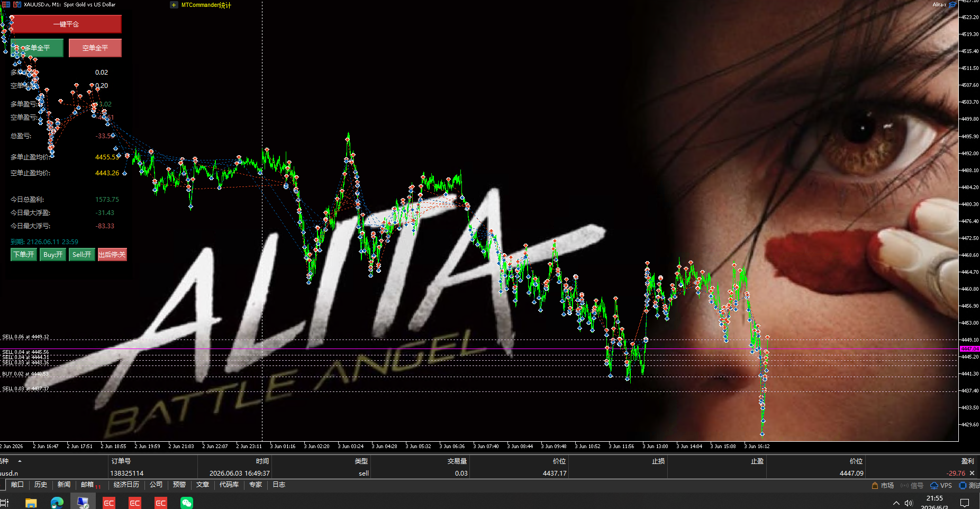Select the current price 4447.09 cell

(851, 474)
